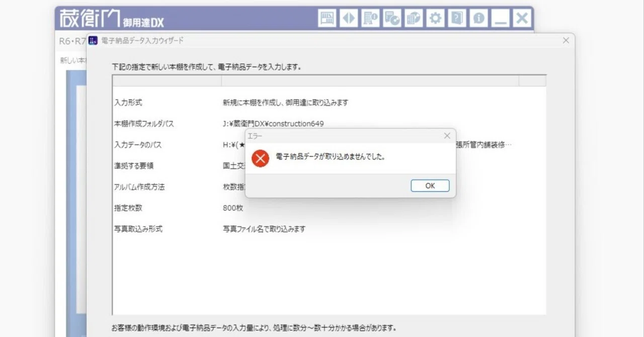This screenshot has width=644, height=337.
Task: Click the エラー dialog title
Action: click(255, 136)
